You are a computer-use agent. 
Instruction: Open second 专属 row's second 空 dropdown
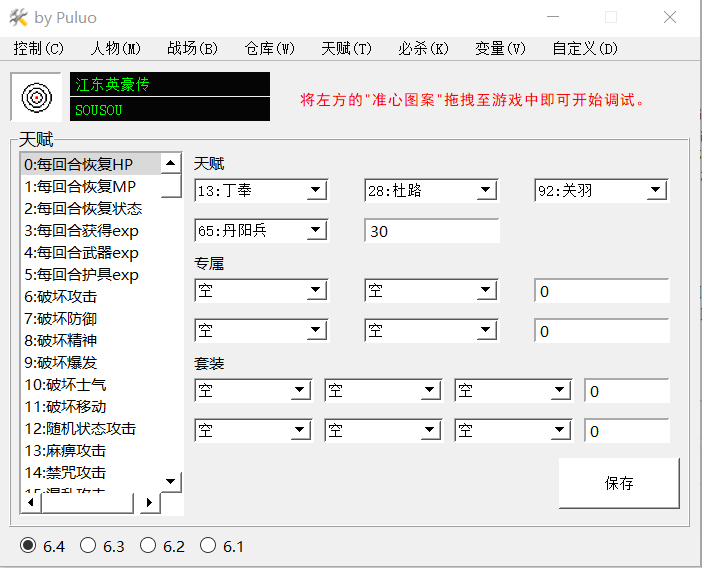(486, 330)
